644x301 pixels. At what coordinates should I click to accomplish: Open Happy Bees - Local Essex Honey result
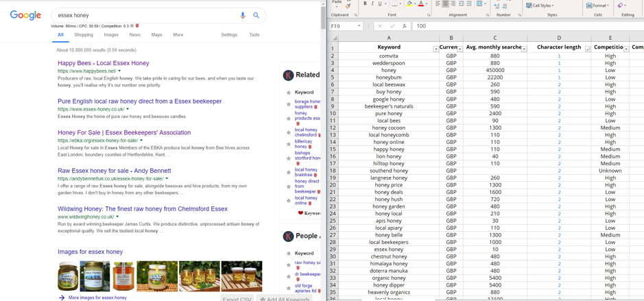104,63
